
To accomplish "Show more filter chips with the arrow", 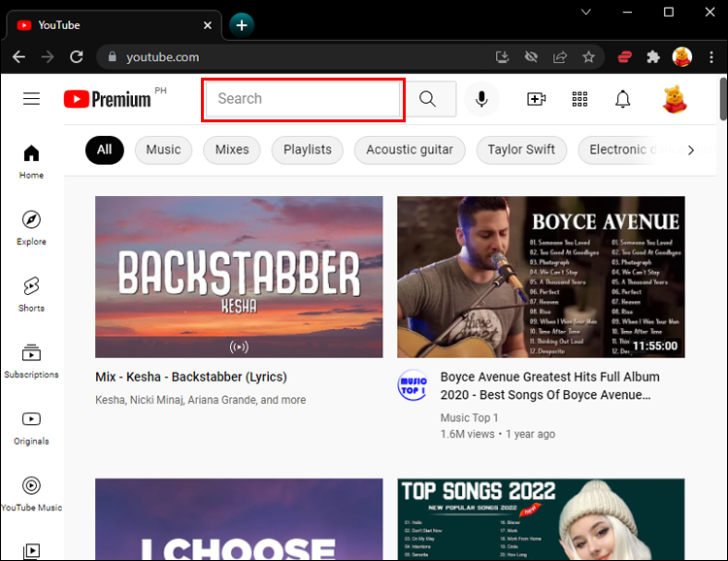I will (691, 150).
